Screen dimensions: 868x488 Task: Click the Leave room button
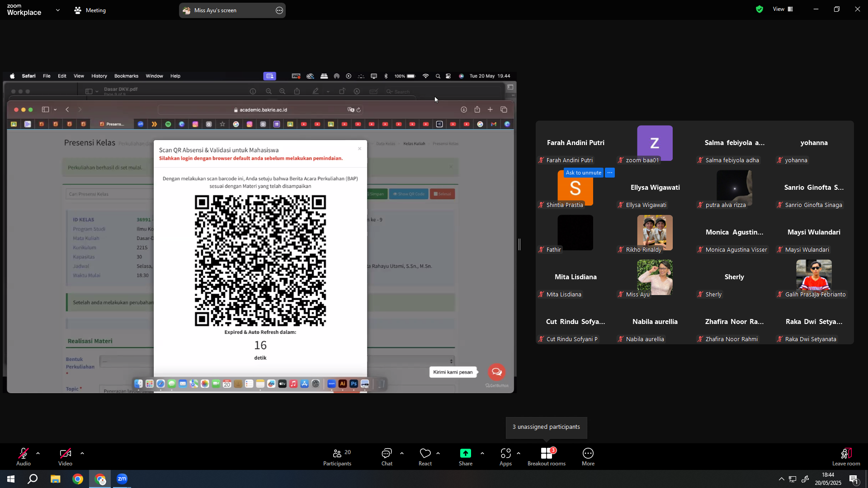[x=846, y=456]
